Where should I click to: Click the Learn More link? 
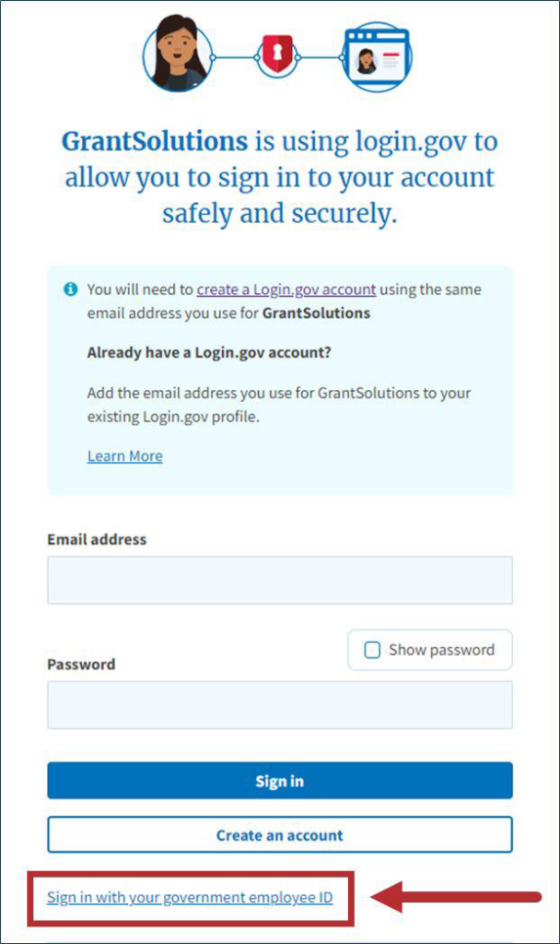124,455
